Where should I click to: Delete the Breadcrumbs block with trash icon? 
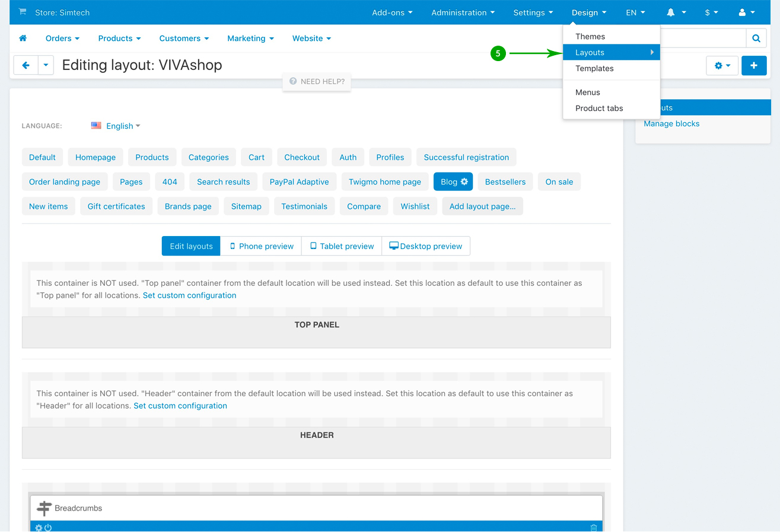pos(593,527)
